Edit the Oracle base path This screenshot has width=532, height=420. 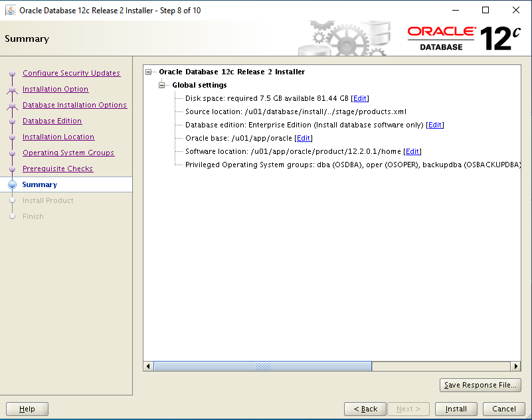point(304,138)
